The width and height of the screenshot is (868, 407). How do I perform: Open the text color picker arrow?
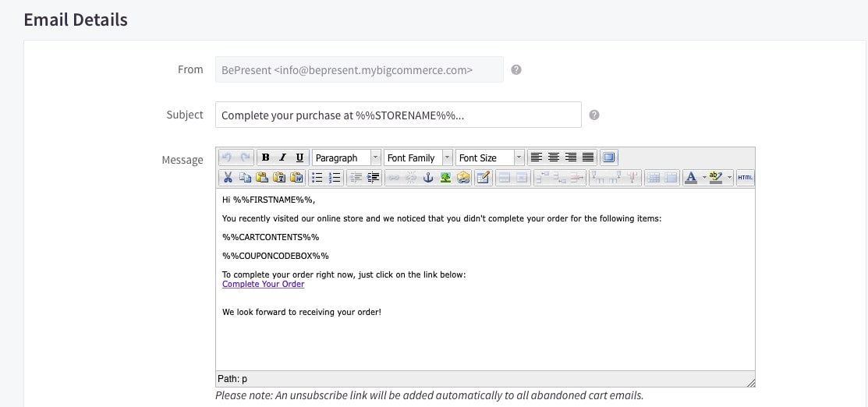pos(704,178)
